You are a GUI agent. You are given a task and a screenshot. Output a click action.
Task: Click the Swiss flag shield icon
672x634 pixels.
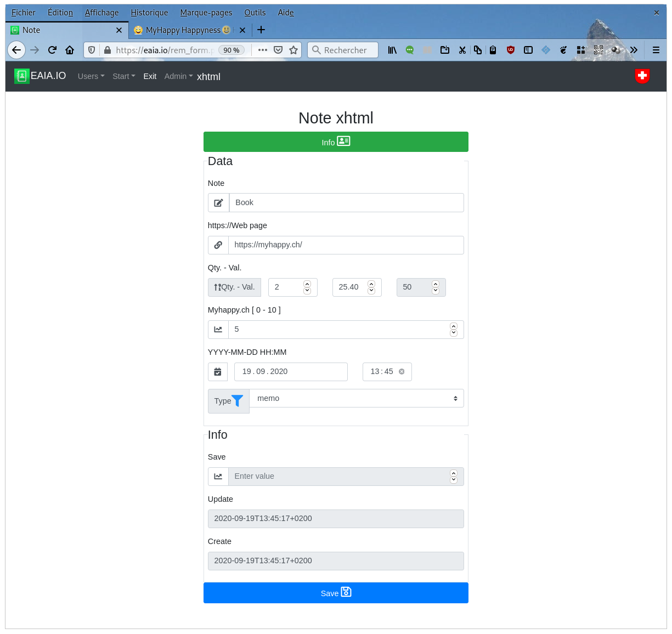642,76
